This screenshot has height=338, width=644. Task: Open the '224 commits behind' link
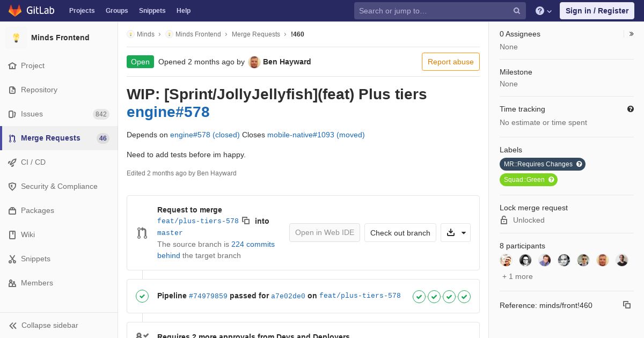point(216,250)
